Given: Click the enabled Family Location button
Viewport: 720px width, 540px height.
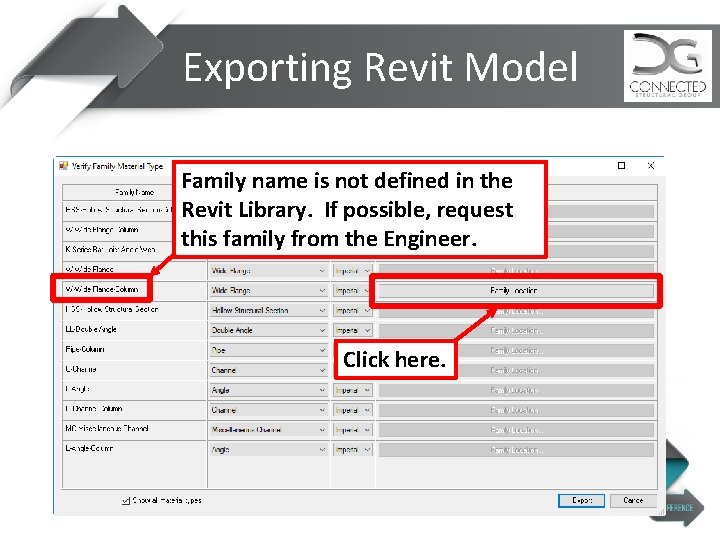Looking at the screenshot, I should (x=516, y=291).
